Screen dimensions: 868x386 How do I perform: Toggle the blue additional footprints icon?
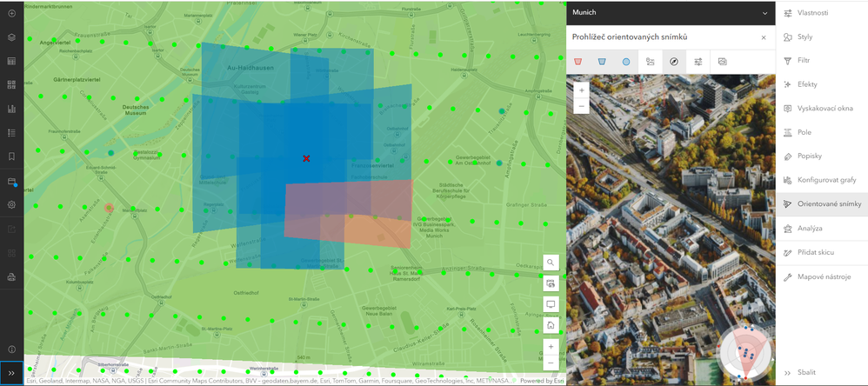coord(602,62)
